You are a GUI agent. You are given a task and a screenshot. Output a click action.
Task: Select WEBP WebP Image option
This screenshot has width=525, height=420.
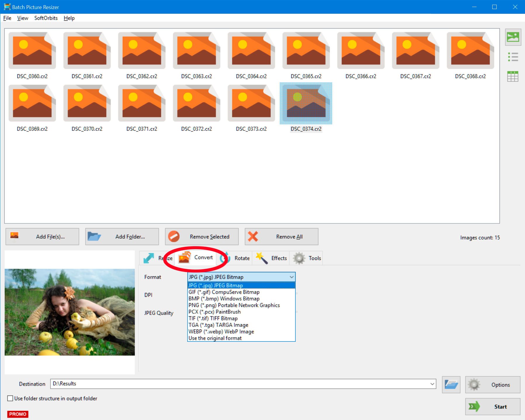point(221,332)
